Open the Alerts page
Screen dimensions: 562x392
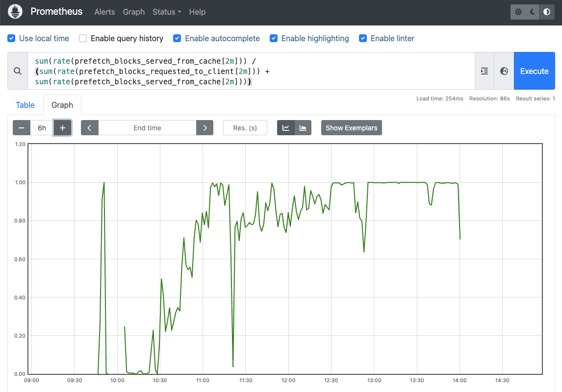[x=104, y=12]
